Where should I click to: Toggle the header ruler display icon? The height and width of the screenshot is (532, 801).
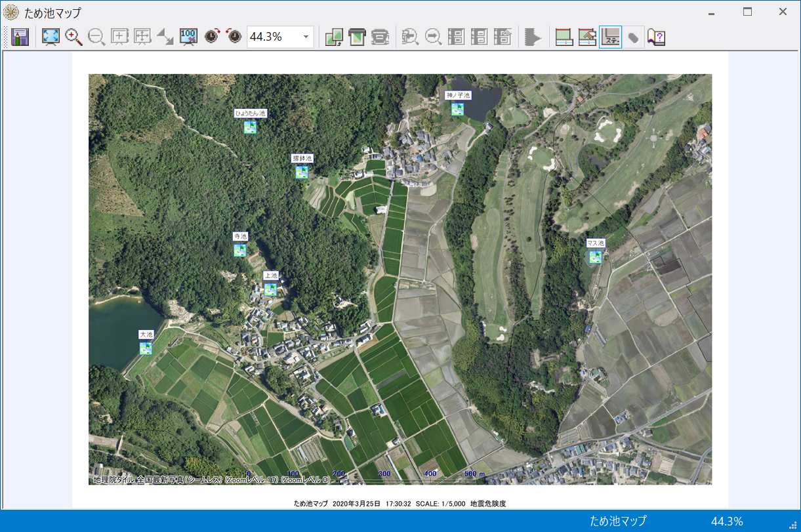(x=564, y=37)
